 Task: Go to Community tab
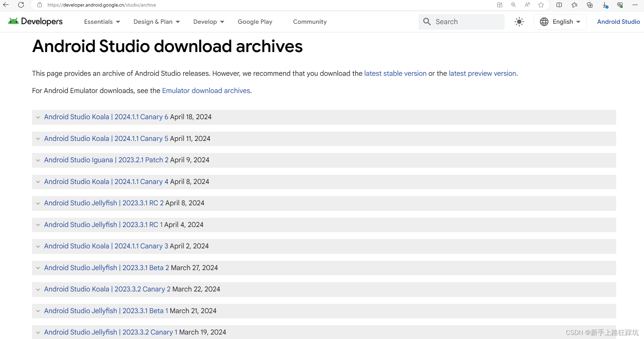pos(310,22)
